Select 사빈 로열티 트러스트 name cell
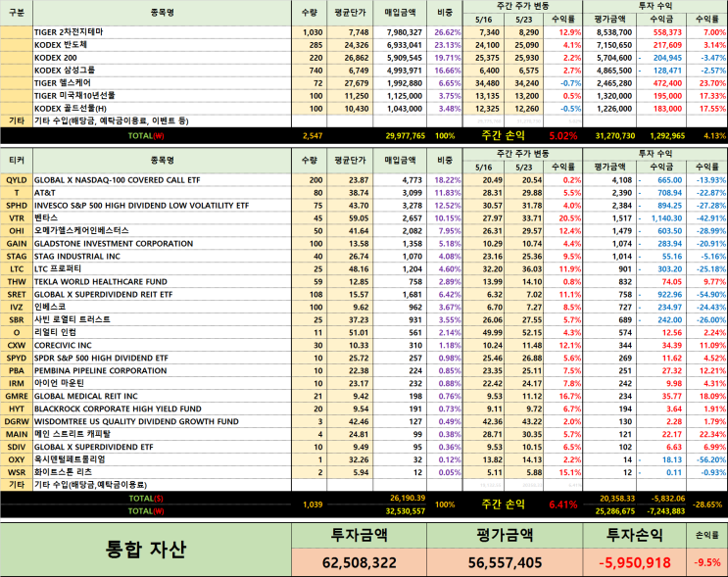 [x=162, y=319]
